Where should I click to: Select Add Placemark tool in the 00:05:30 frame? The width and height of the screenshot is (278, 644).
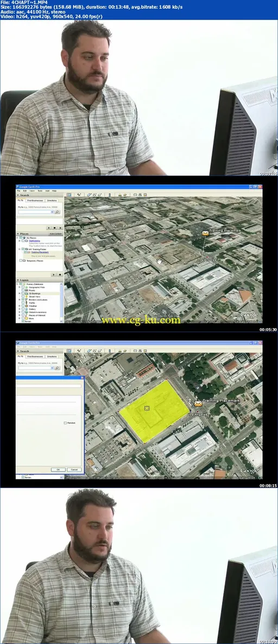point(79,195)
